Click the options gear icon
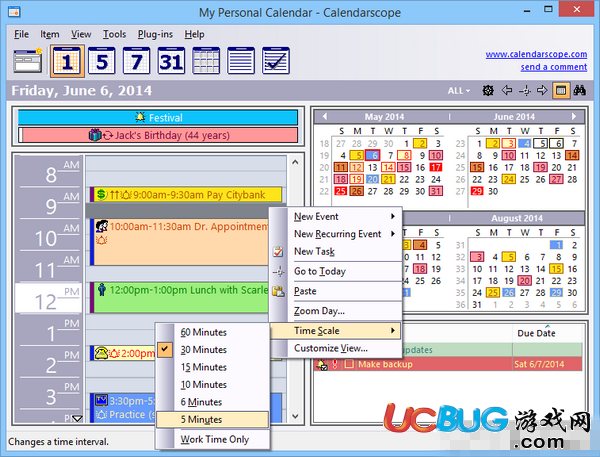 (488, 91)
